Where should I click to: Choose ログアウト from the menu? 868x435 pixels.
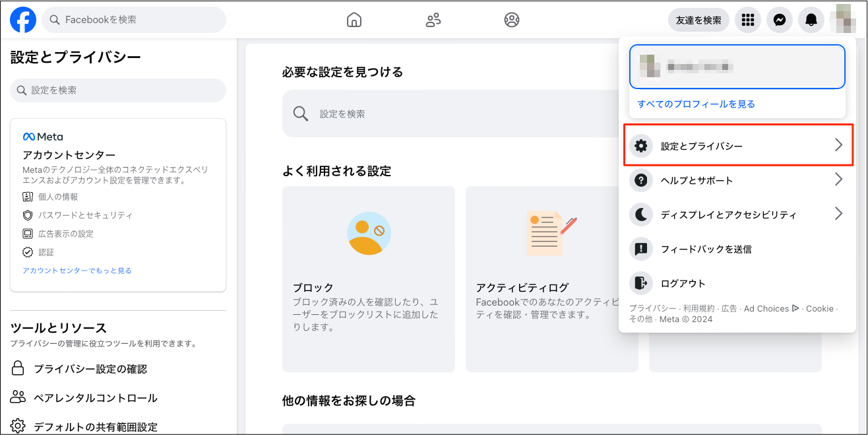click(737, 283)
